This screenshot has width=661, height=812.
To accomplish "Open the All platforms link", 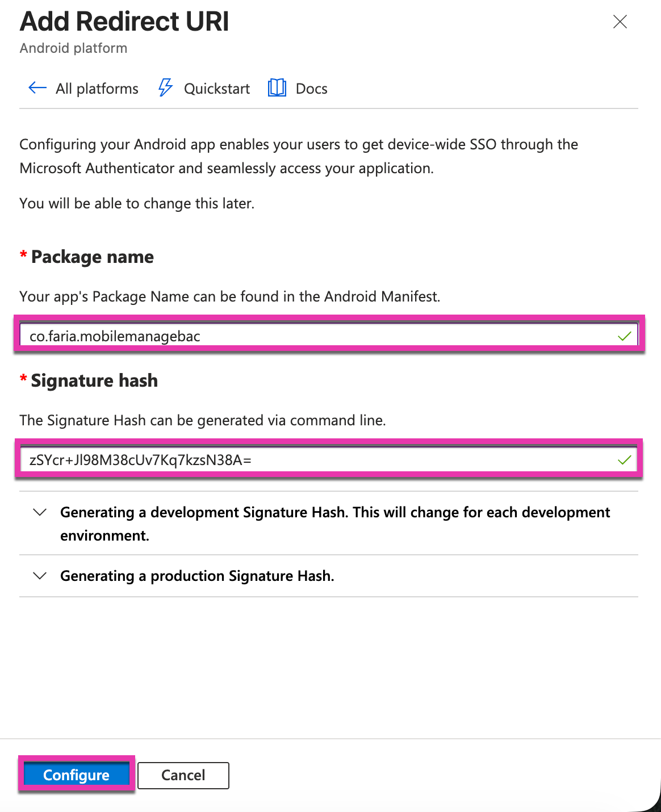I will [x=97, y=89].
